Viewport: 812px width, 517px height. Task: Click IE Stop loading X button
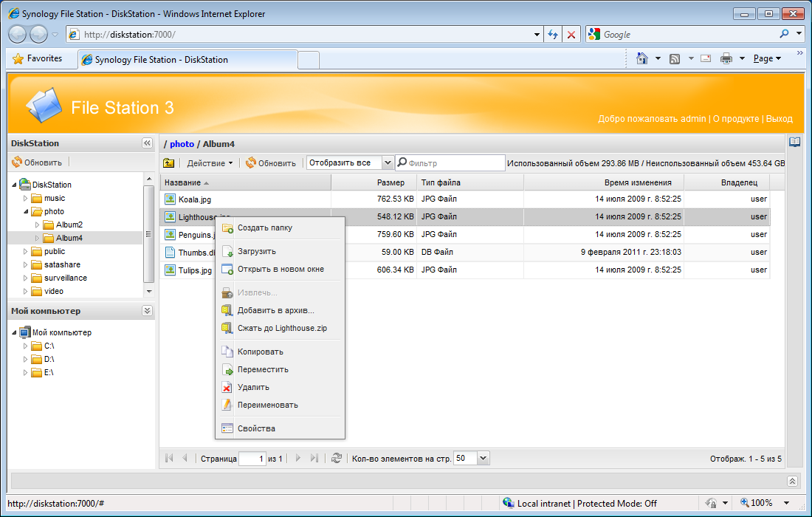point(571,35)
